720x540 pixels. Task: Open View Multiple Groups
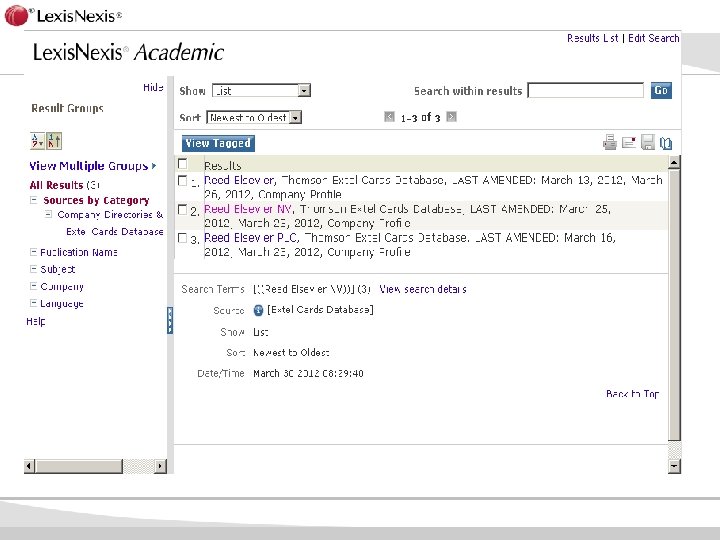coord(93,166)
